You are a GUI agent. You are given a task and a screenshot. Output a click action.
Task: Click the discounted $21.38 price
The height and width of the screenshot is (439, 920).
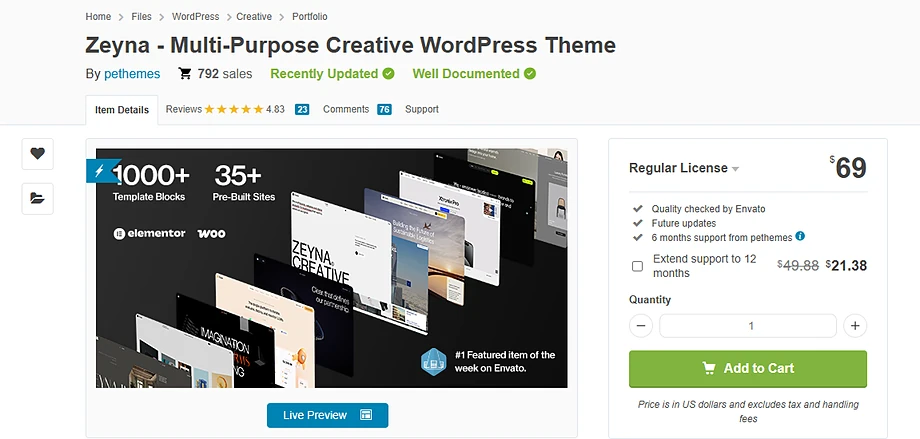[x=846, y=265]
